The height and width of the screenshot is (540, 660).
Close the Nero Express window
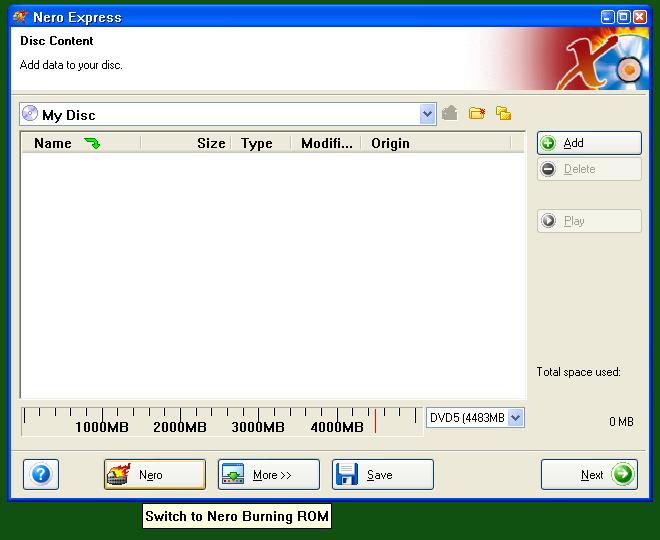tap(640, 17)
